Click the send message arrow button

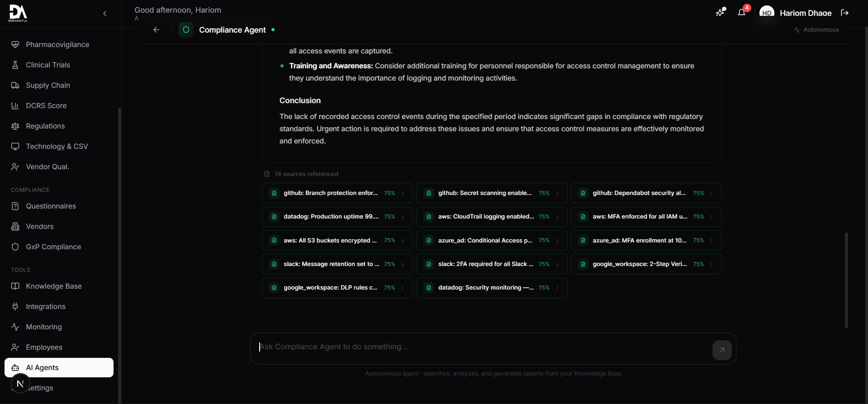pos(721,350)
